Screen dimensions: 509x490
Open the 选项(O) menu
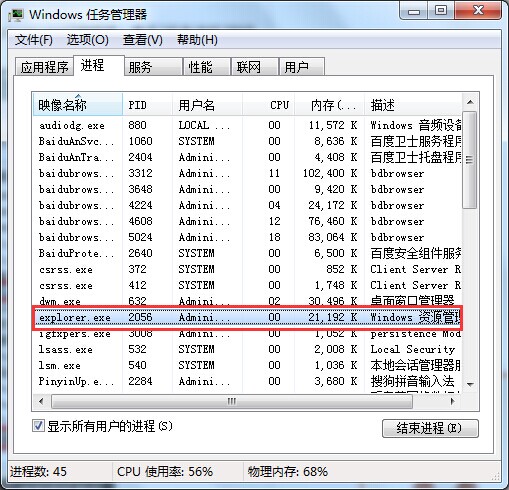click(88, 40)
